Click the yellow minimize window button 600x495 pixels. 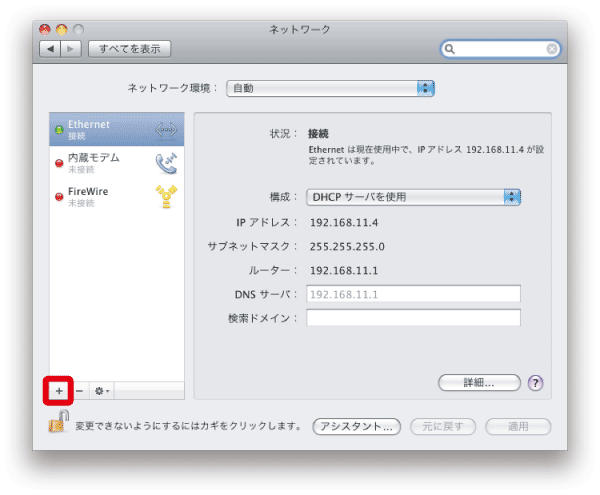click(x=62, y=29)
